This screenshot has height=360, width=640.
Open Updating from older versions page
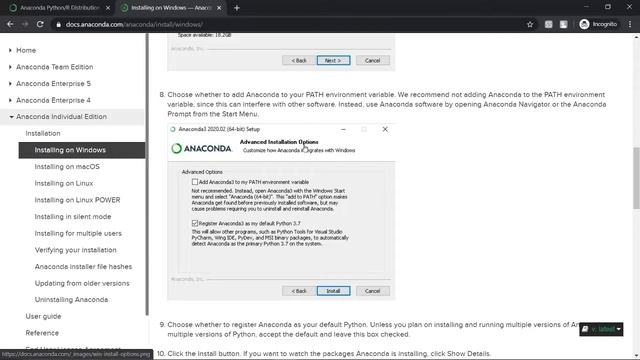tap(82, 283)
